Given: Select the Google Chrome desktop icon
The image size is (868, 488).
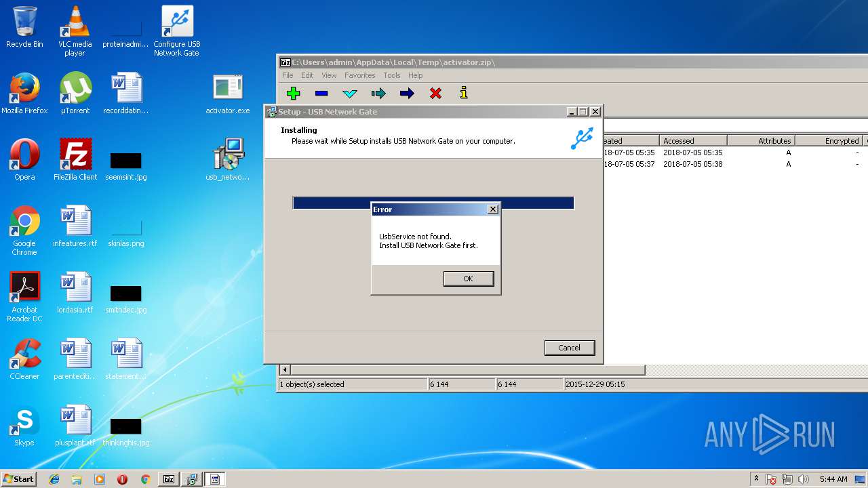Looking at the screenshot, I should point(24,230).
